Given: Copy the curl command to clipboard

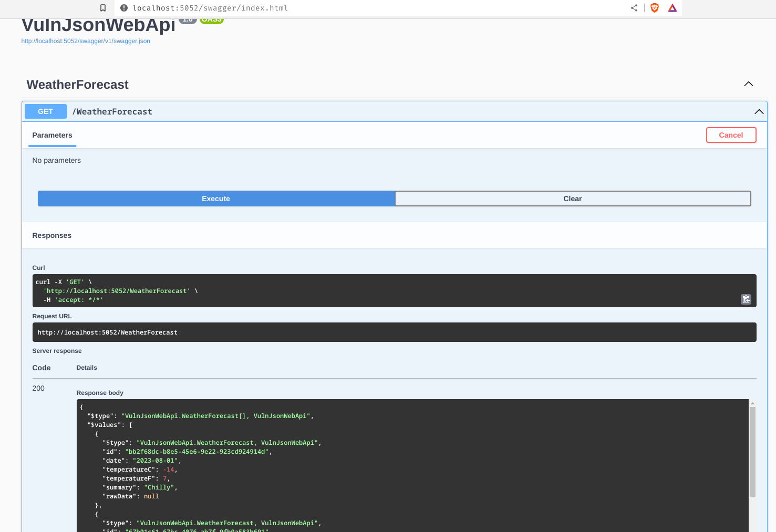Looking at the screenshot, I should pyautogui.click(x=746, y=299).
